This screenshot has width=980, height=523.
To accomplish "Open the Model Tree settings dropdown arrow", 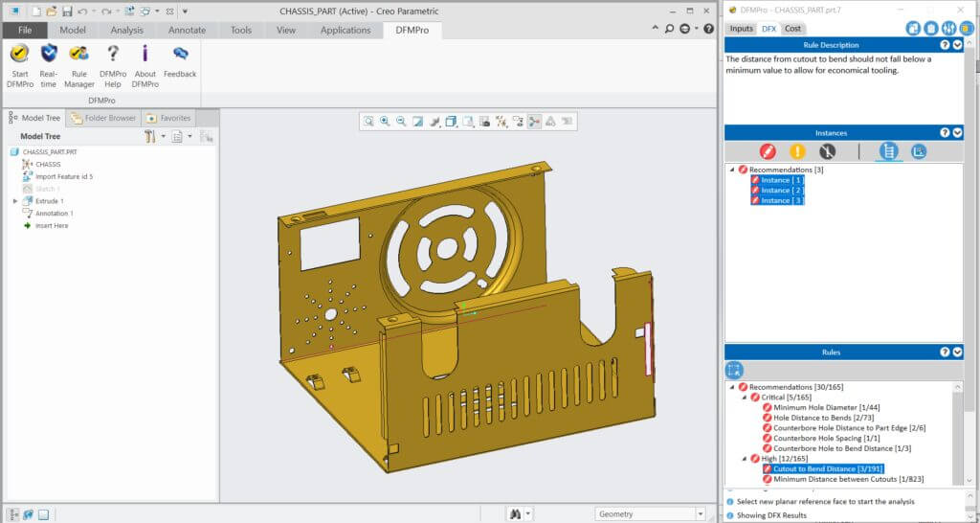I will [x=164, y=136].
